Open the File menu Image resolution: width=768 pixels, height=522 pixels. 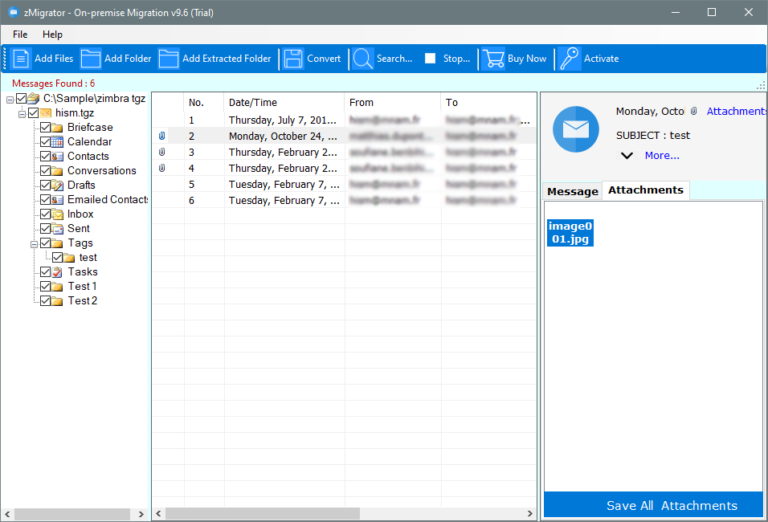(20, 34)
